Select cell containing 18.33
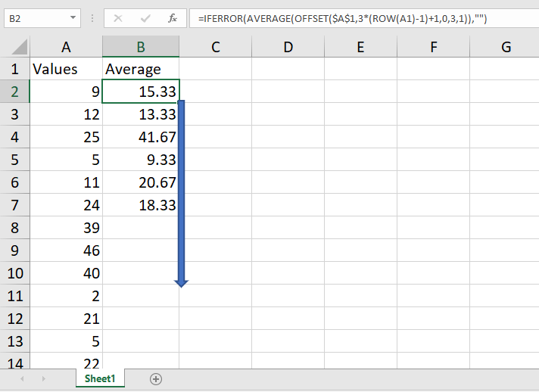The image size is (539, 392). coord(141,205)
